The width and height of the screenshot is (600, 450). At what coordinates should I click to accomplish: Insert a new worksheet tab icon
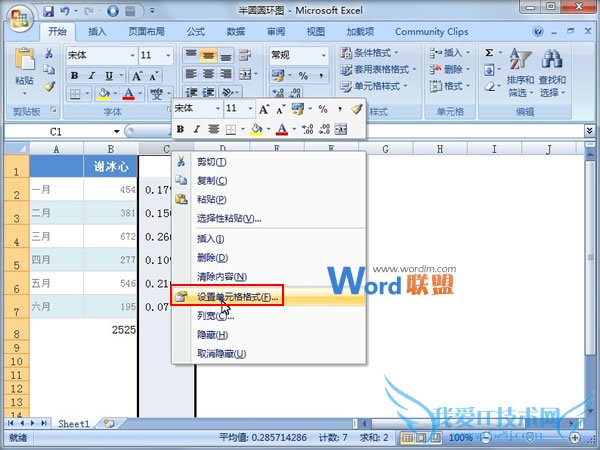(x=109, y=423)
